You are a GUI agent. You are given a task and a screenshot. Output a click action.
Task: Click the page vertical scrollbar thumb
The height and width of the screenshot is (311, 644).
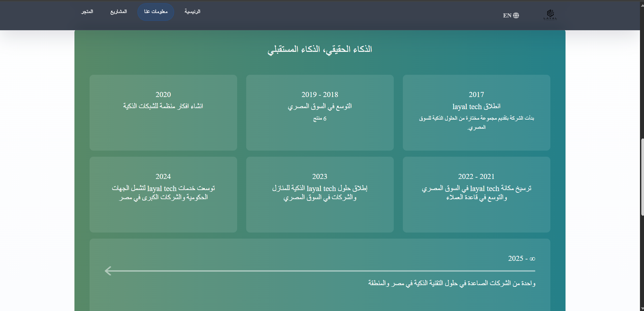(642, 177)
